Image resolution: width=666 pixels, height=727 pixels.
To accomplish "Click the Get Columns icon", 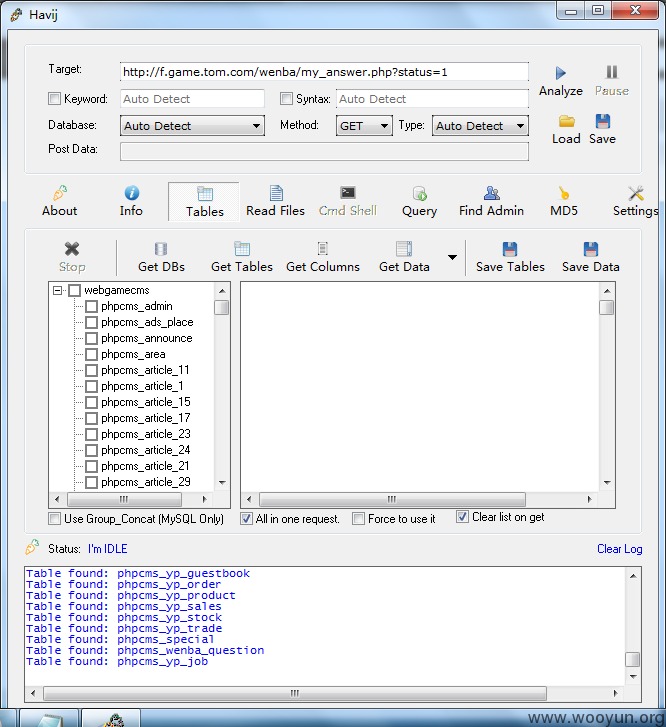I will (x=323, y=249).
